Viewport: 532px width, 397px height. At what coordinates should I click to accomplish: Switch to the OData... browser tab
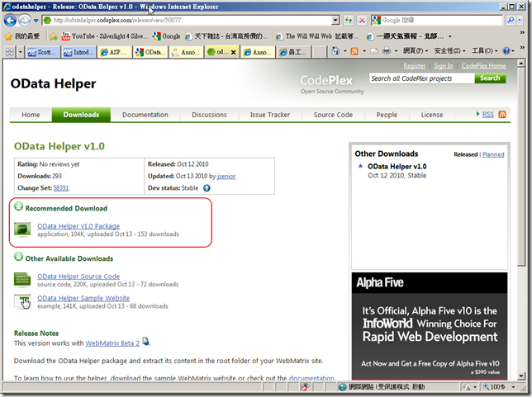(150, 52)
